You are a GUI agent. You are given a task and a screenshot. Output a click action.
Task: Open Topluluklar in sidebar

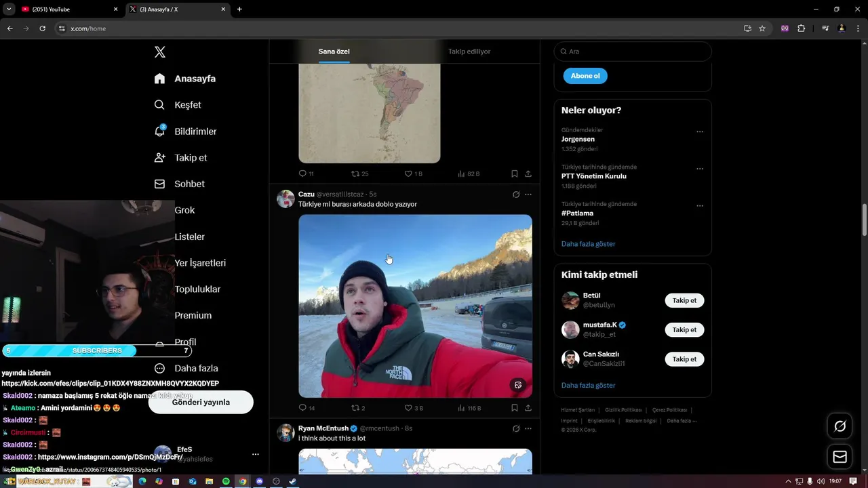[197, 289]
